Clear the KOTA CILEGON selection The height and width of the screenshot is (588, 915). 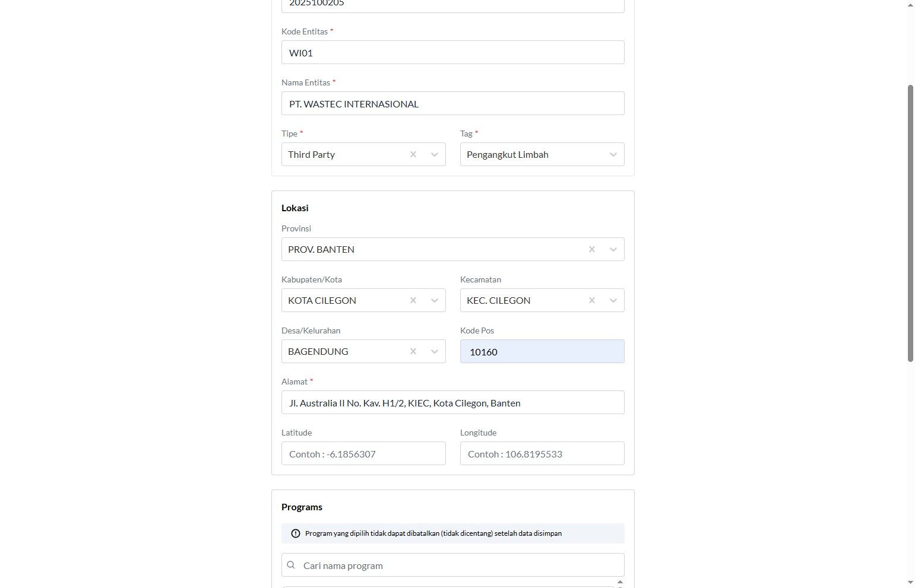click(x=413, y=300)
